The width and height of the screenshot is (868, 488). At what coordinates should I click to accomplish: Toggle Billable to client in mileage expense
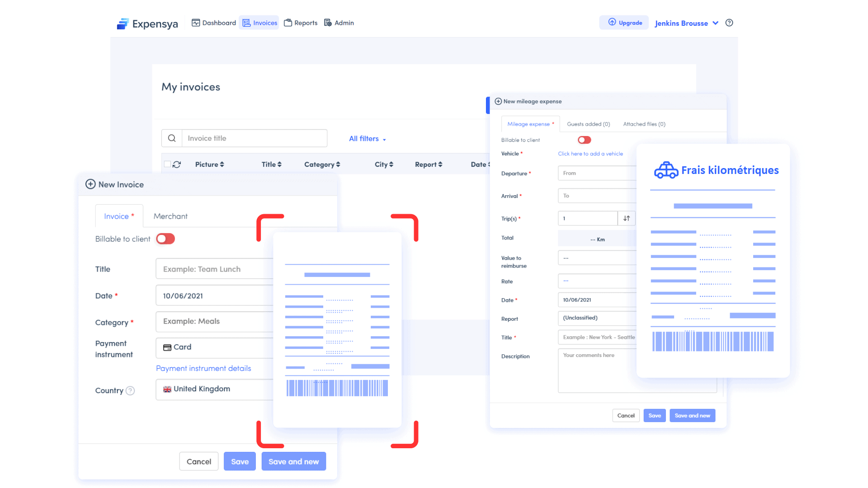[x=584, y=140]
